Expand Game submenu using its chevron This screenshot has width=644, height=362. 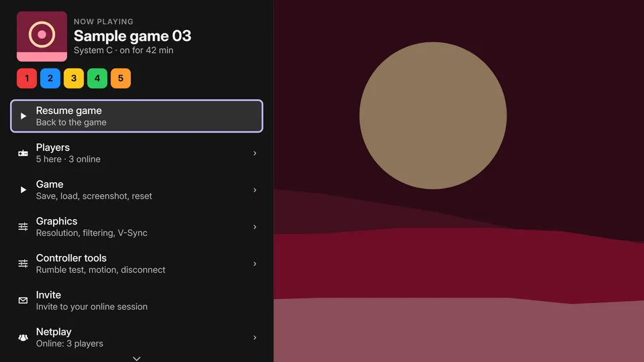255,190
